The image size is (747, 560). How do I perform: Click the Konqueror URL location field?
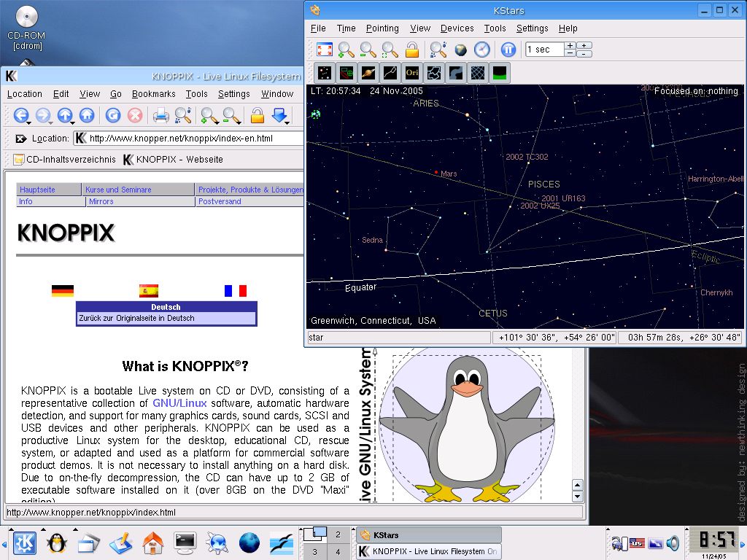(189, 139)
